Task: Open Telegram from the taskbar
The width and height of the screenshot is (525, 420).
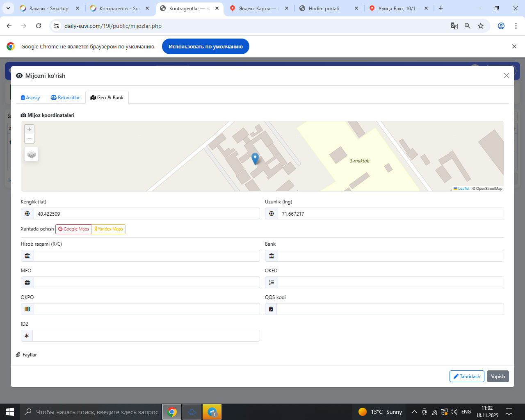Action: [x=212, y=412]
